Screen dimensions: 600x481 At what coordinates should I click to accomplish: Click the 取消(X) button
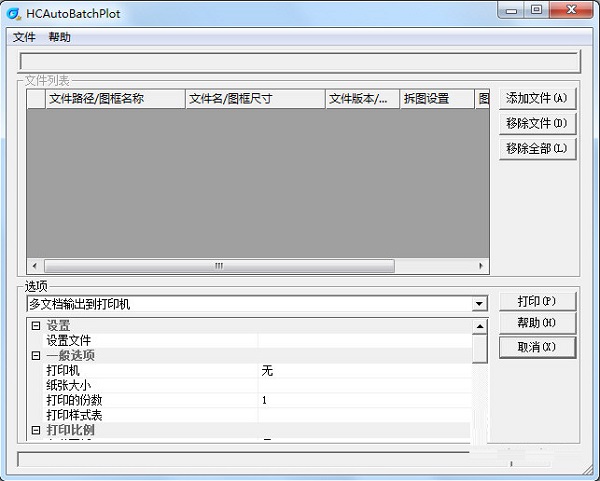pyautogui.click(x=537, y=347)
